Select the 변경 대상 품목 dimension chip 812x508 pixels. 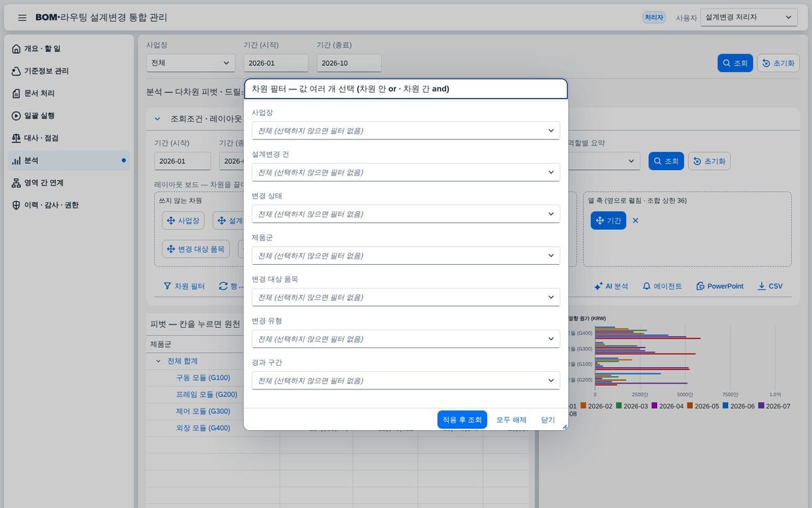(x=196, y=249)
